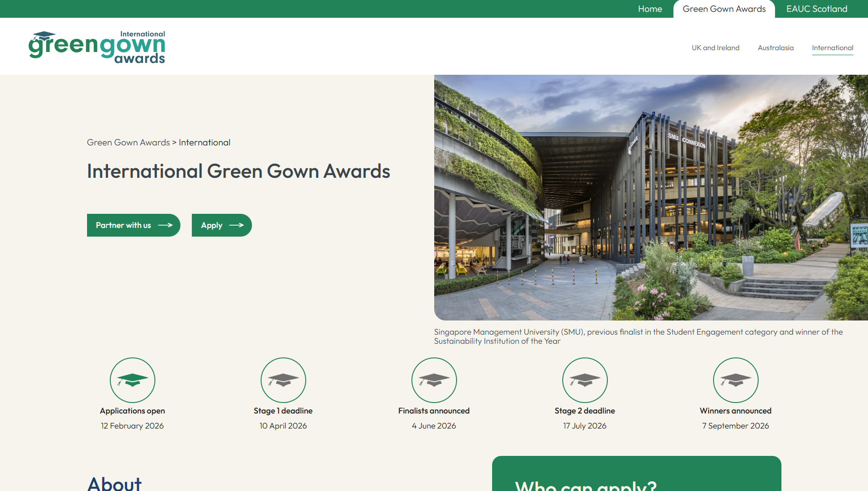
Task: Click the Stage 1 deadline cap icon
Action: pos(283,380)
